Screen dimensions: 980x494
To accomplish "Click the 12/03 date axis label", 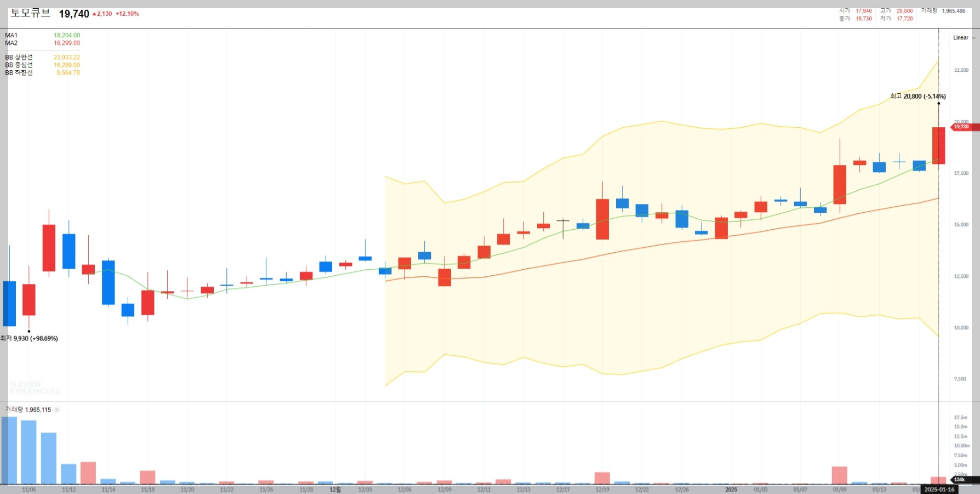I will coord(365,490).
